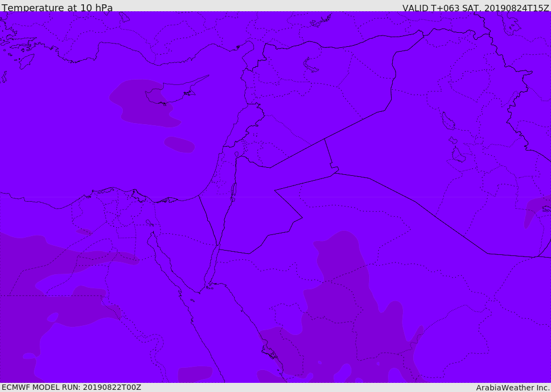Viewport: 551px width, 392px height.
Task: Click the Dead Sea outline on the map
Action: (233, 192)
